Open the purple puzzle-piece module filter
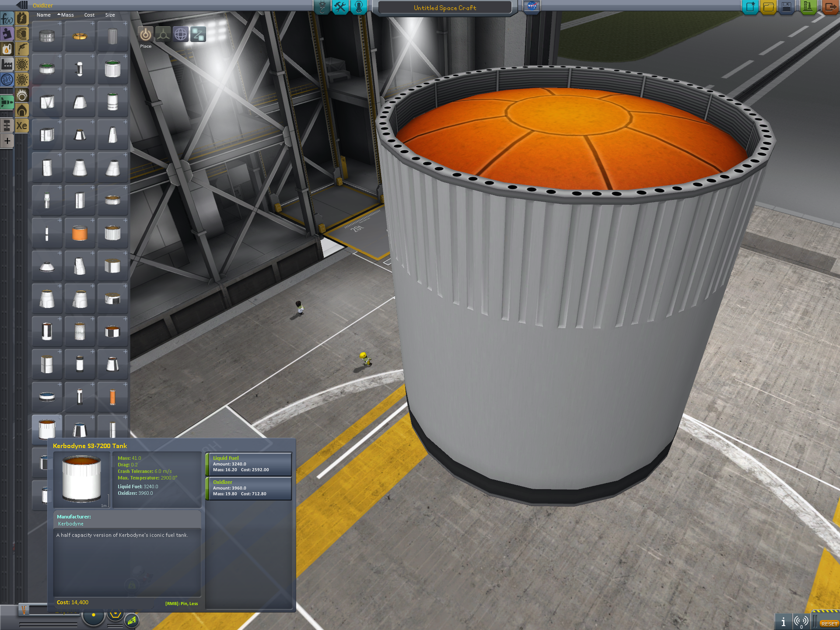Screen dimensions: 840x630 click(7, 34)
